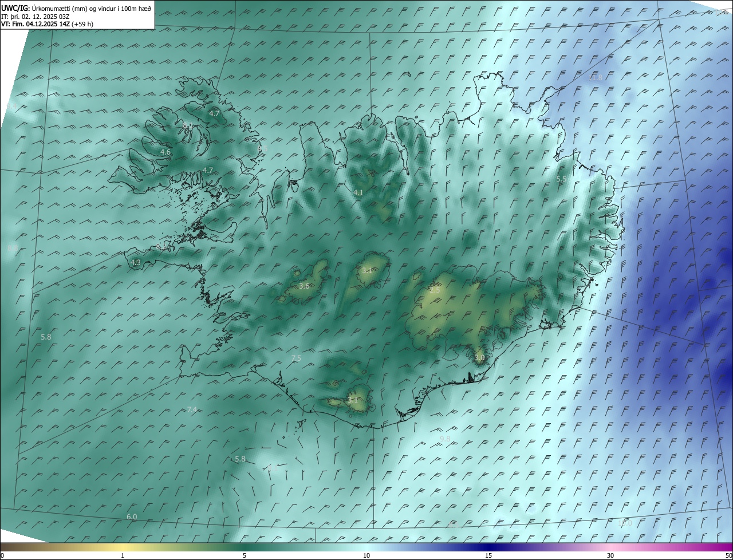Select the 7.5 value label
The image size is (733, 560).
(x=296, y=358)
